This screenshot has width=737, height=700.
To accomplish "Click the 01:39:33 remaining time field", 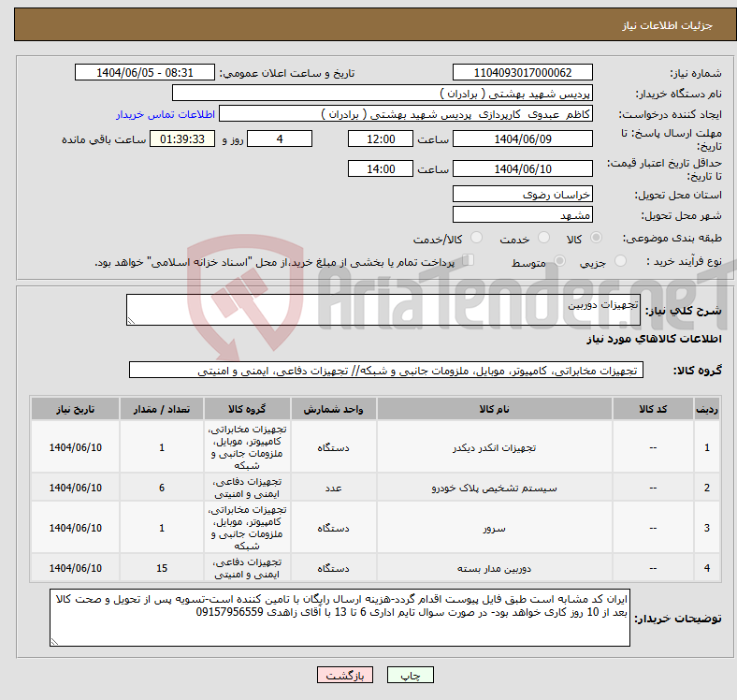I will tap(182, 139).
